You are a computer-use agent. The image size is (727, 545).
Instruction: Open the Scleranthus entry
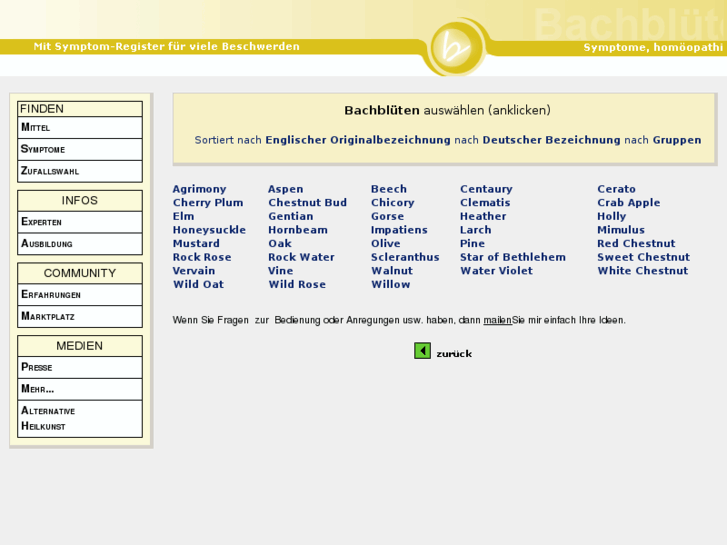pyautogui.click(x=405, y=257)
